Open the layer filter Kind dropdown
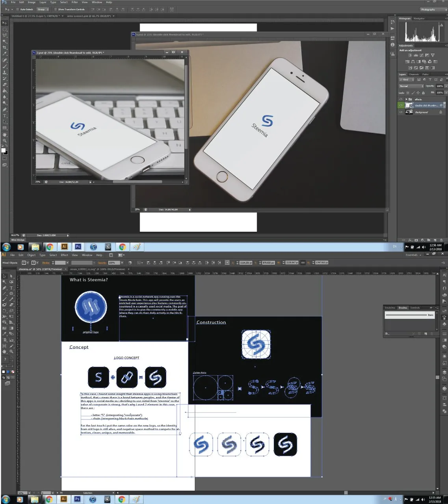Viewport: 448px width, 504px height. pos(407,80)
